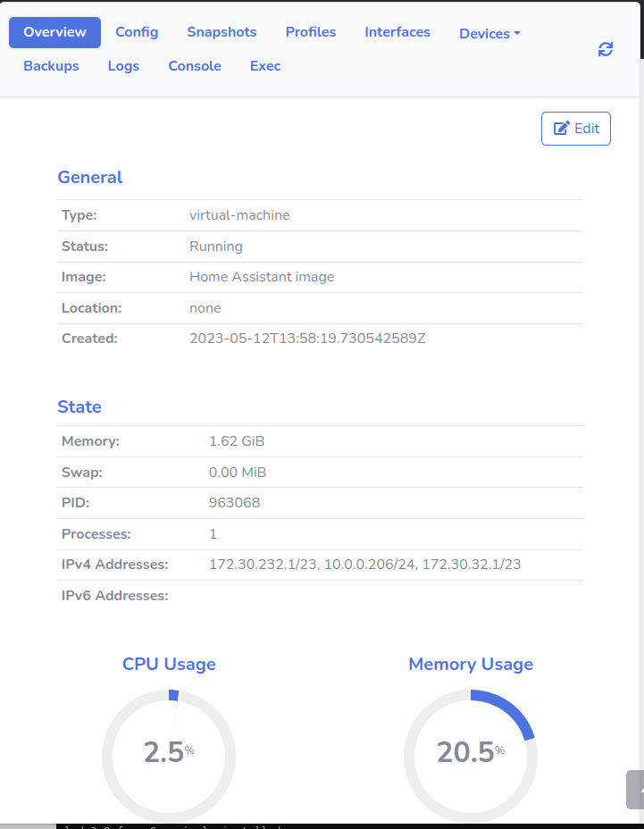Select the Overview tab
This screenshot has width=644, height=829.
pos(54,32)
